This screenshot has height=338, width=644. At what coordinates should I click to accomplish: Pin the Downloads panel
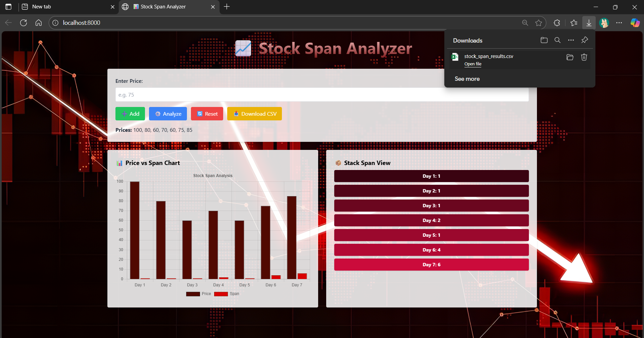(584, 40)
